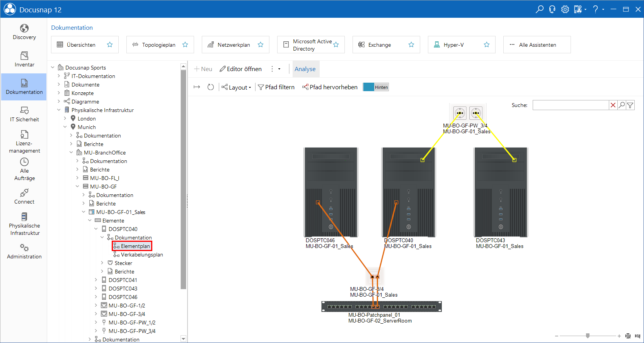
Task: Favorite the Übersichten assistant star
Action: (110, 45)
